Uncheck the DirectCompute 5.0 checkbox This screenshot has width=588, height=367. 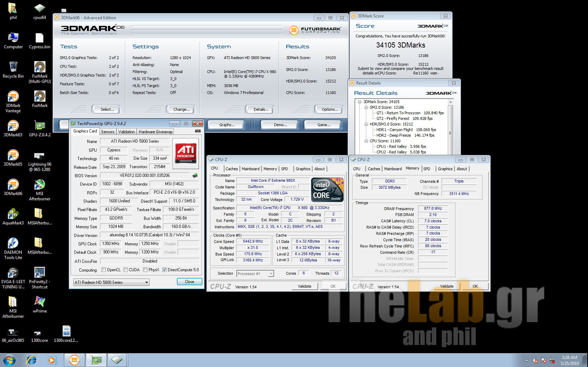coord(164,270)
